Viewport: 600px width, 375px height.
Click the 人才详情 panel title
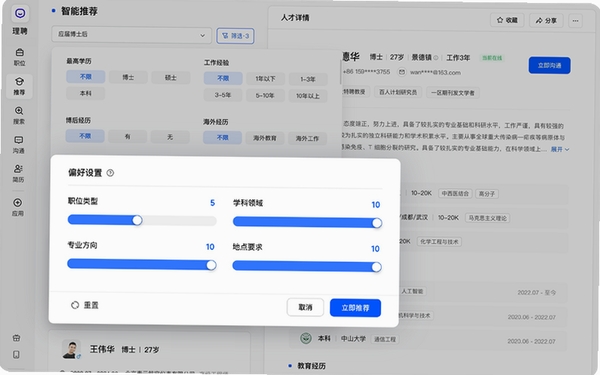295,18
